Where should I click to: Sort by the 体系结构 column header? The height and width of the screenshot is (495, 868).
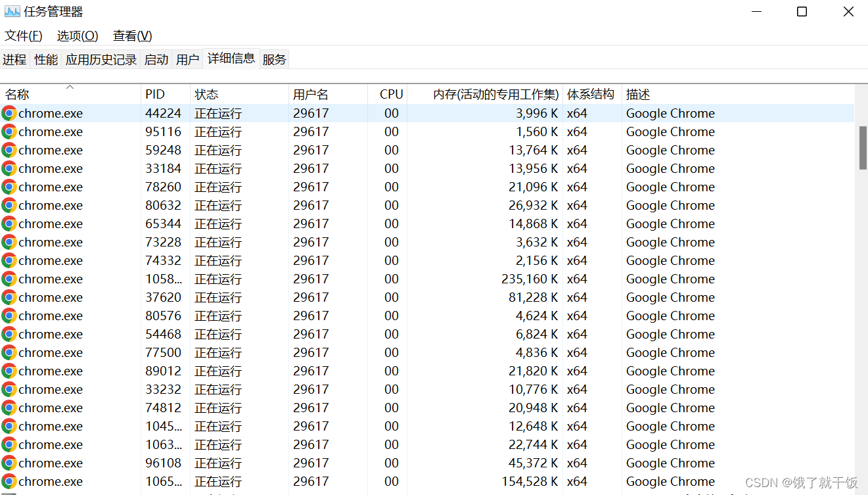[592, 94]
